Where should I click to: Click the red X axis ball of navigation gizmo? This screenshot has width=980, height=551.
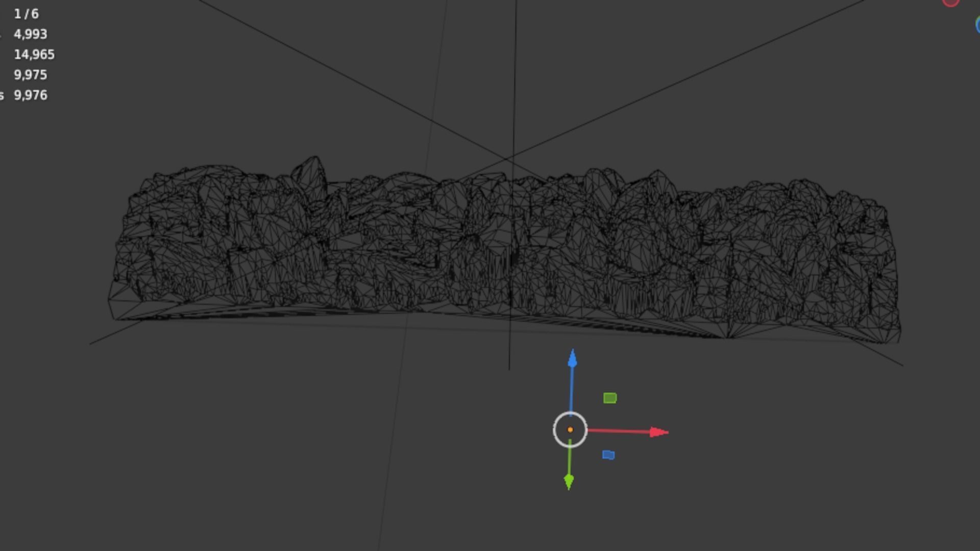(x=950, y=2)
